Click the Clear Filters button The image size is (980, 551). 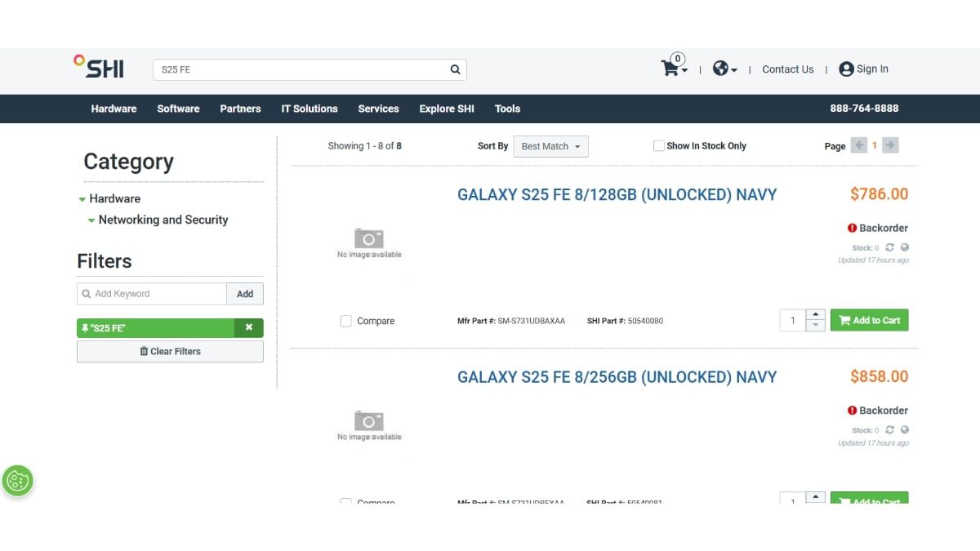point(170,351)
